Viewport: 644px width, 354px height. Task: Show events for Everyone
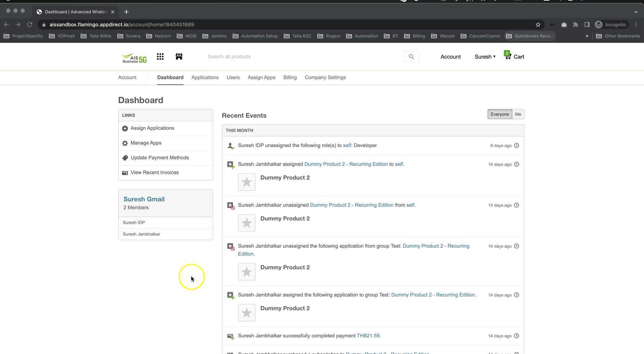tap(499, 114)
